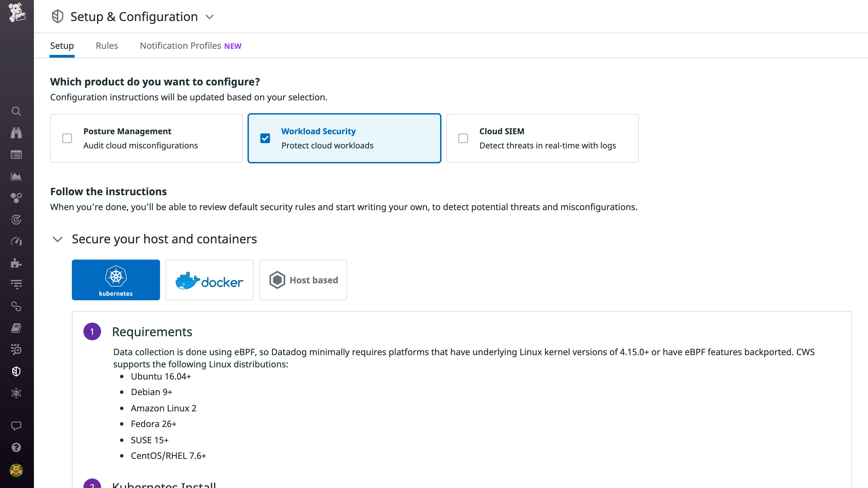868x488 pixels.
Task: Click the Datadog dog logo
Action: tap(17, 13)
